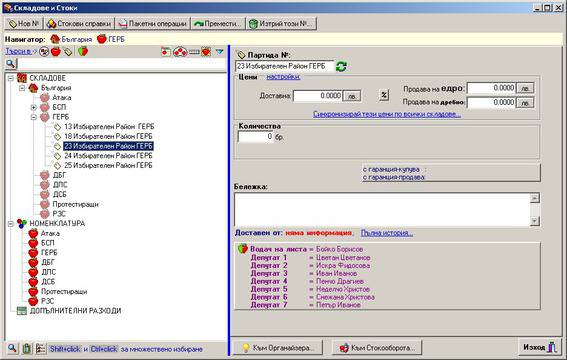Click the 'ГЕРБ' navigator breadcrumb
The image size is (567, 360).
pyautogui.click(x=111, y=39)
